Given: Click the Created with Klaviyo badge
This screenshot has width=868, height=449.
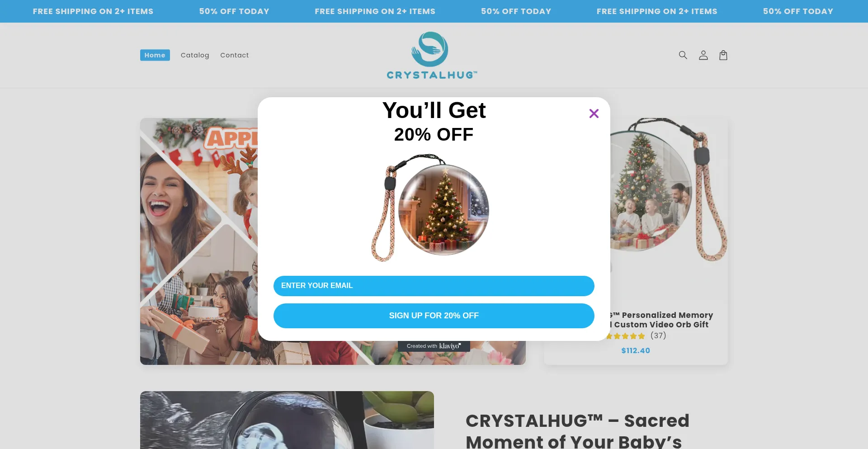Looking at the screenshot, I should click(434, 346).
